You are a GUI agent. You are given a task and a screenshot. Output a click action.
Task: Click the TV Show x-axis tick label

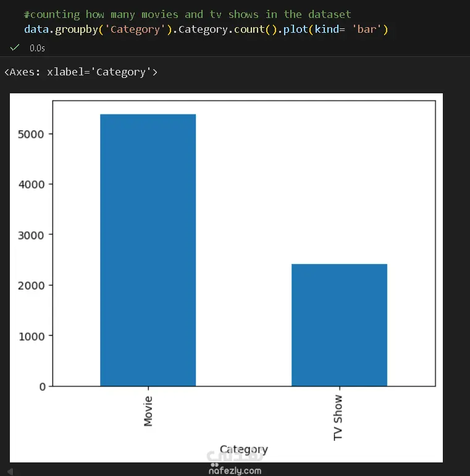pos(338,417)
